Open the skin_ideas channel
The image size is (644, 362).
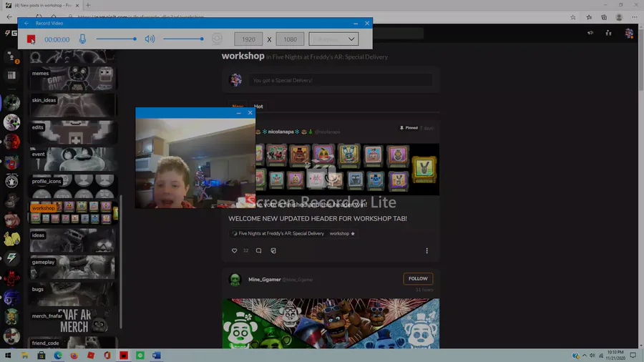73,105
